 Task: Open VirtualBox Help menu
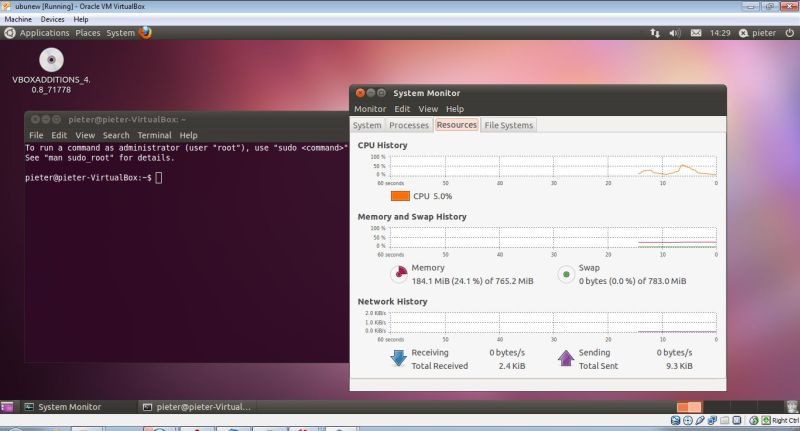81,19
